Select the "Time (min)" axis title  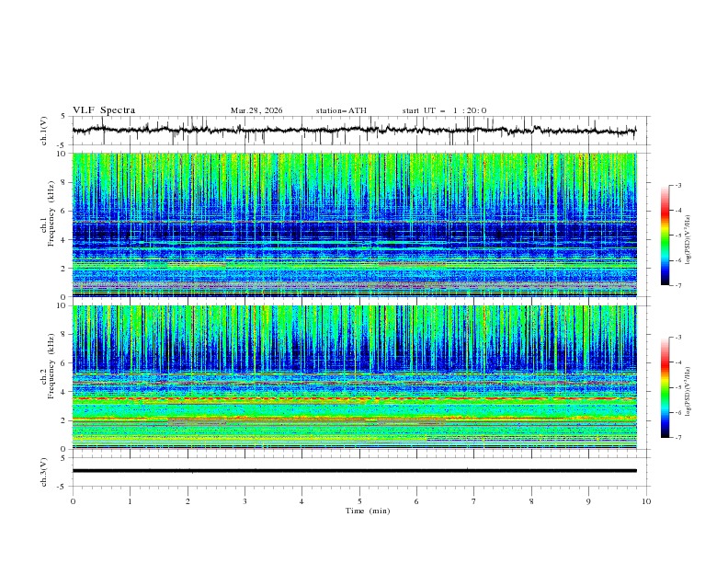pos(368,511)
